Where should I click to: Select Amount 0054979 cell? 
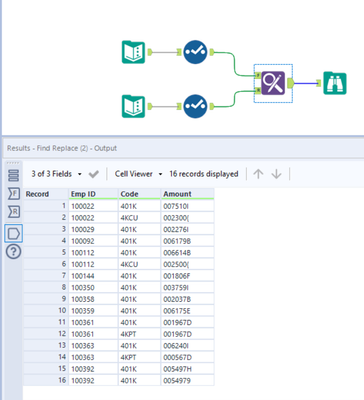[x=187, y=380]
